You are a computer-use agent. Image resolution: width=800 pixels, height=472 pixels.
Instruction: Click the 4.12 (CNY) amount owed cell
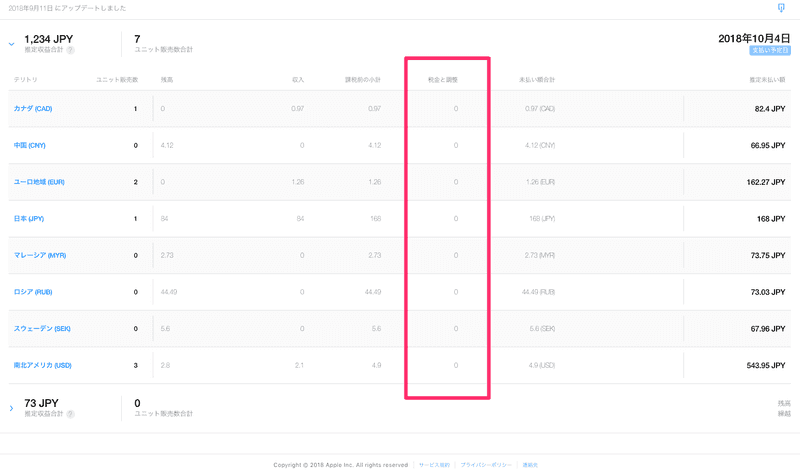[540, 146]
